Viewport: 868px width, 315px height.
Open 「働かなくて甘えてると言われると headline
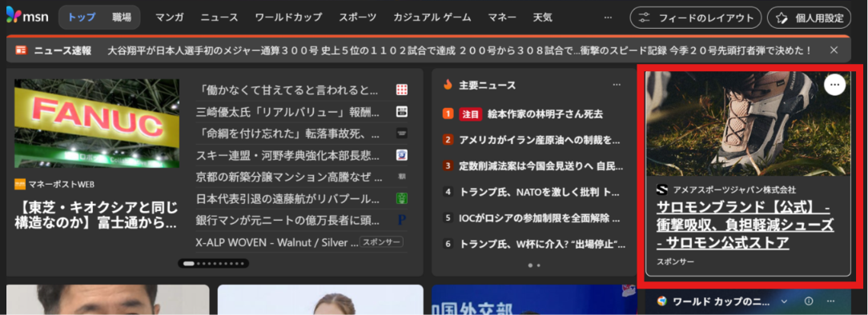click(287, 90)
